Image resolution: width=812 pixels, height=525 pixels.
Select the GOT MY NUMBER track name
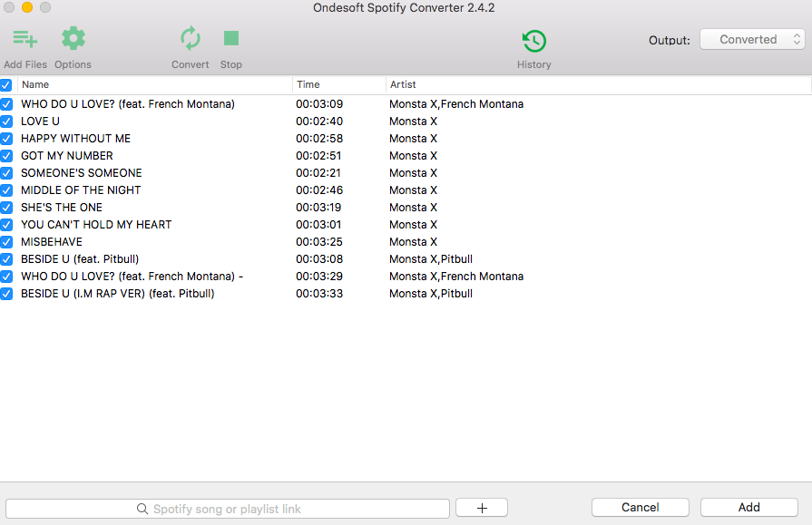[67, 156]
